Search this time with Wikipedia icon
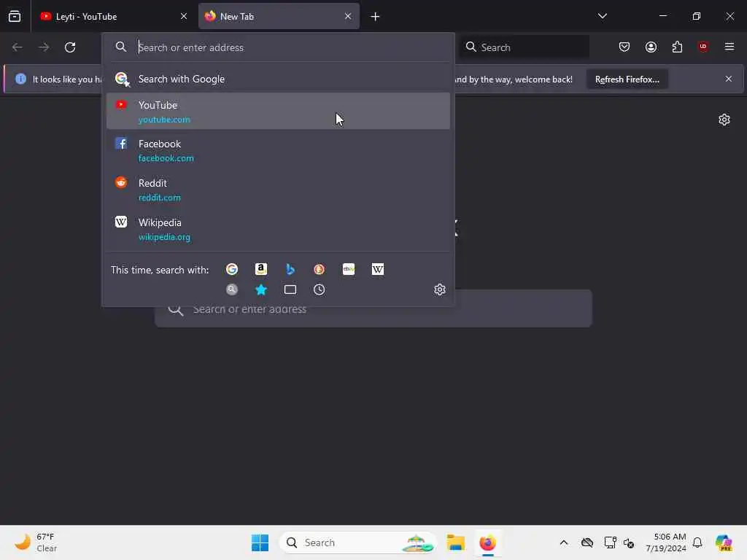Viewport: 747px width, 560px height. [x=378, y=270]
